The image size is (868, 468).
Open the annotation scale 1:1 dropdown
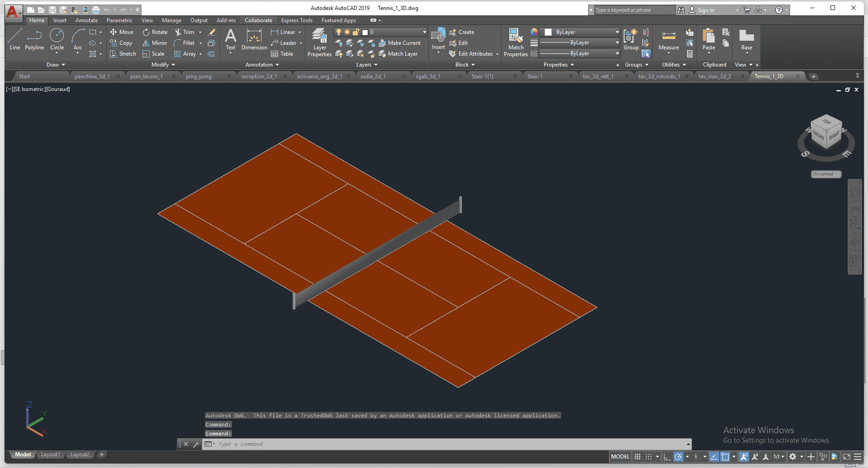coord(778,457)
